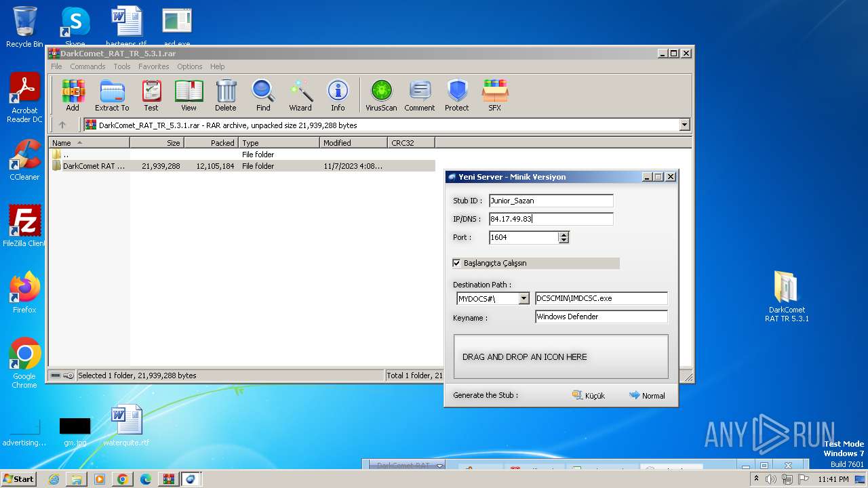Click into the Port number field
This screenshot has width=868, height=488.
tap(524, 237)
